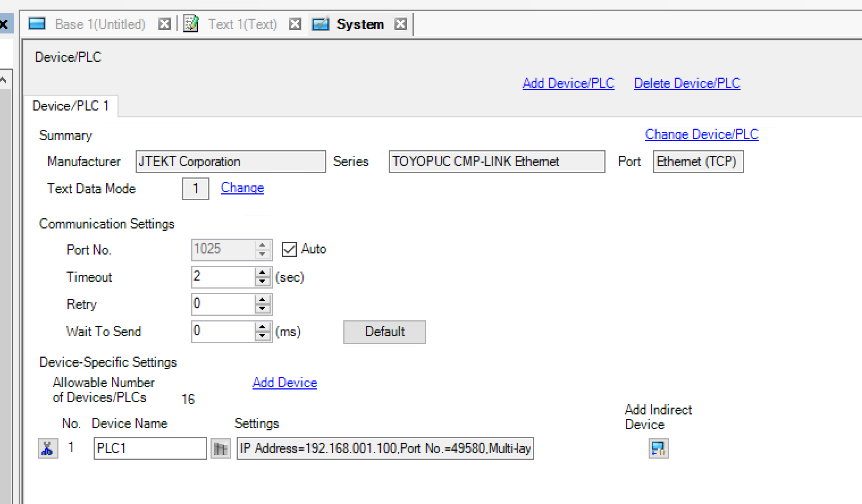Click the PLC1 device settings icon

click(220, 449)
